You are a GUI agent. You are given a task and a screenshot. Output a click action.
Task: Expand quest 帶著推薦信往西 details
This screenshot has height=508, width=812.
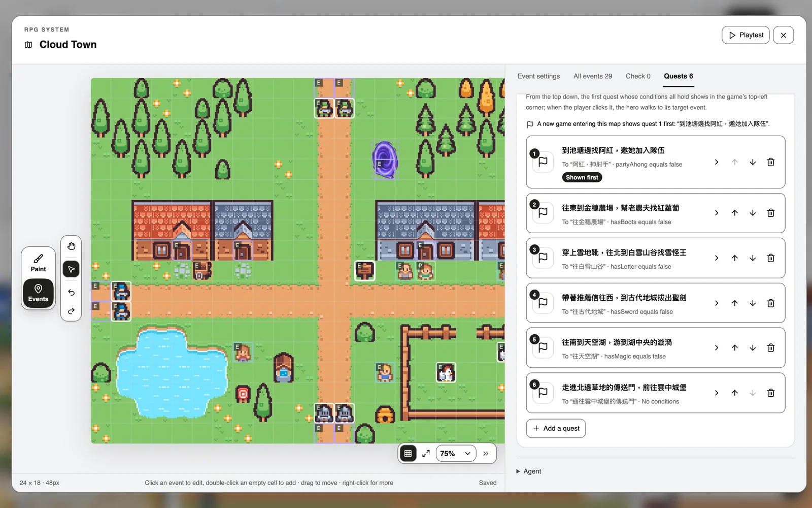coord(717,303)
